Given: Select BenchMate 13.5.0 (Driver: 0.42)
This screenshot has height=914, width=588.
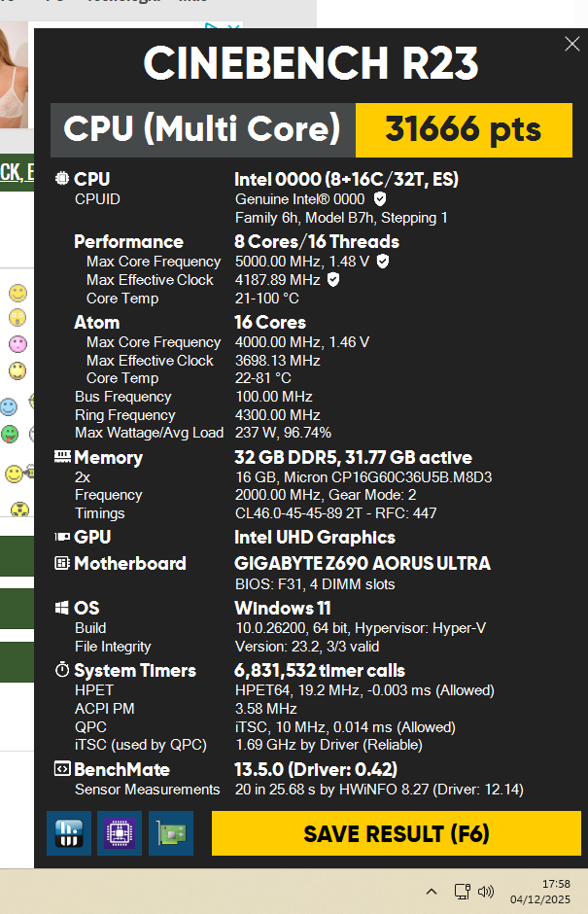Looking at the screenshot, I should 316,769.
